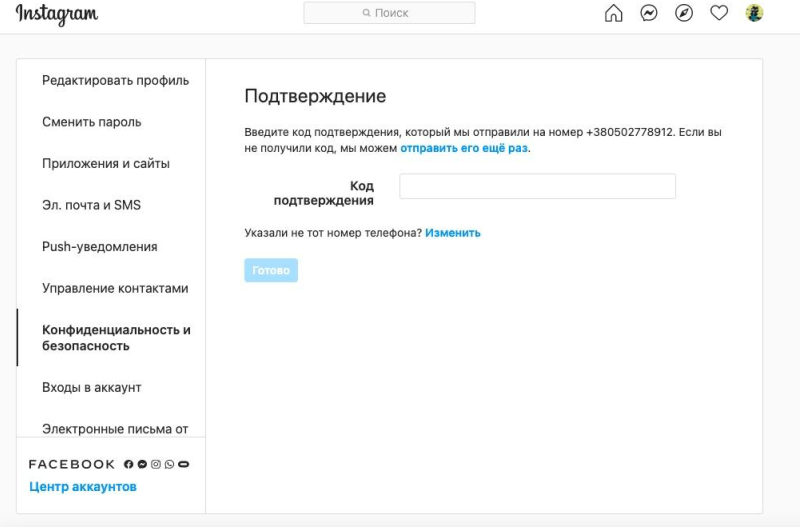Open 'Приложения и сайты' section
The width and height of the screenshot is (800, 527).
106,164
